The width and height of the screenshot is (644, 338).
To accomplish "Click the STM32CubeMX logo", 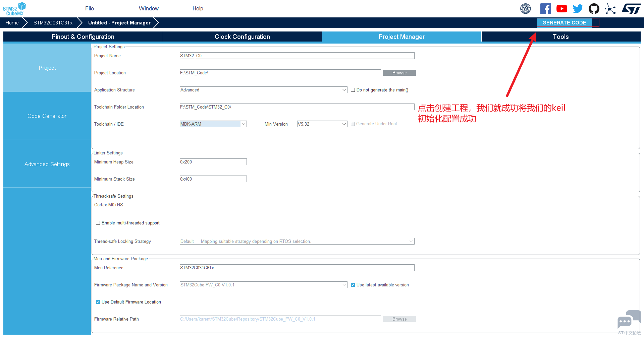I will tap(14, 9).
